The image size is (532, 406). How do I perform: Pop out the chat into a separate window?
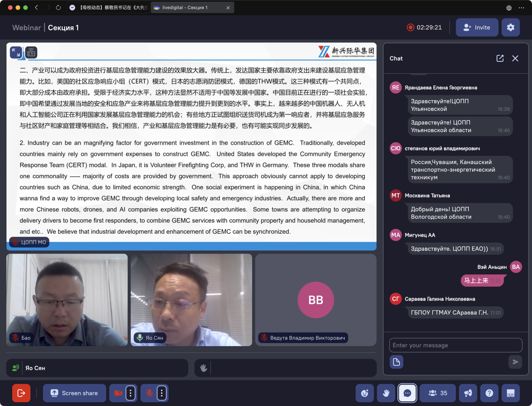coord(500,58)
